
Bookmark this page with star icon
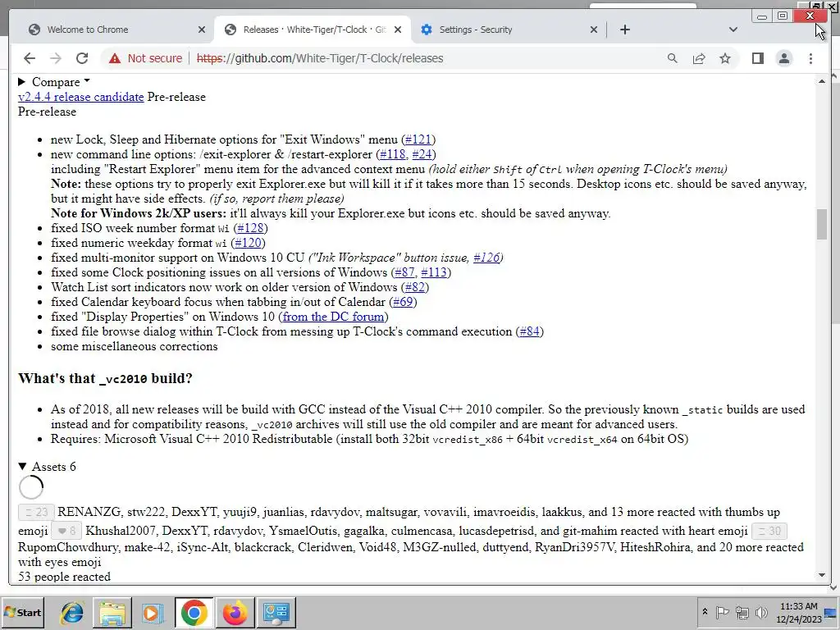(x=725, y=58)
